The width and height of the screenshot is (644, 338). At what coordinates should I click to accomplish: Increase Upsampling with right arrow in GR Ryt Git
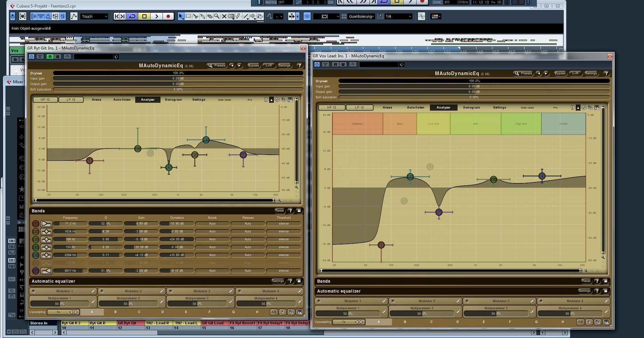(76, 312)
